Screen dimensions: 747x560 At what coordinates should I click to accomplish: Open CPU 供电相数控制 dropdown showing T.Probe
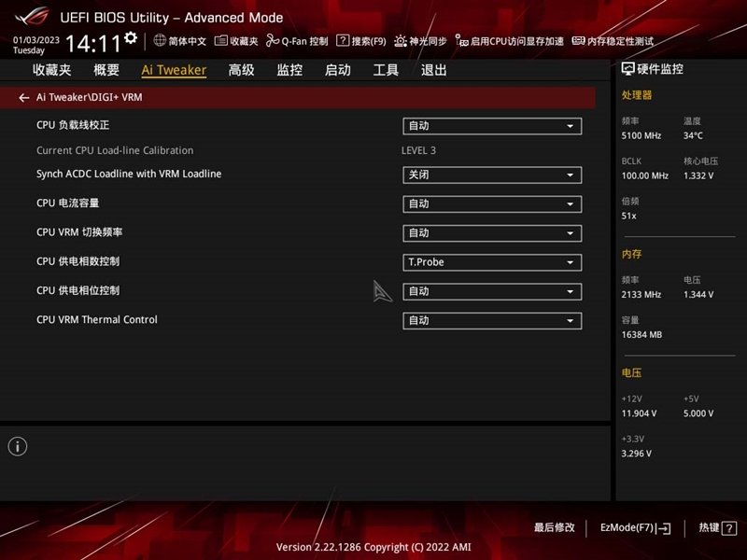click(x=492, y=262)
